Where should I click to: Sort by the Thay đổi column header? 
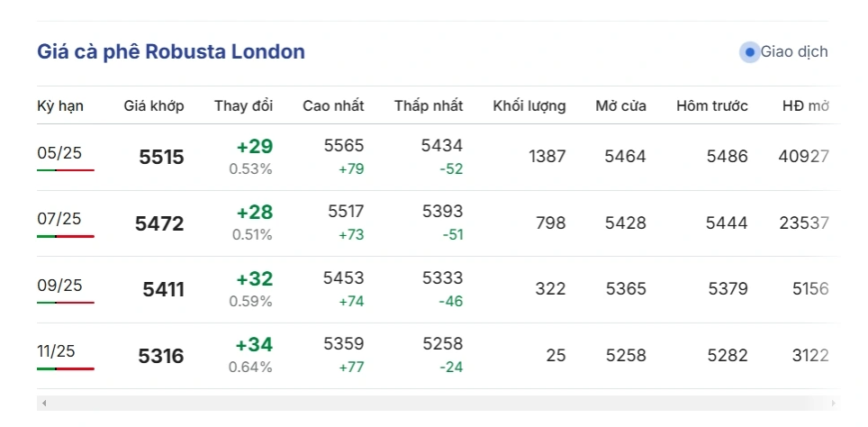coord(243,106)
